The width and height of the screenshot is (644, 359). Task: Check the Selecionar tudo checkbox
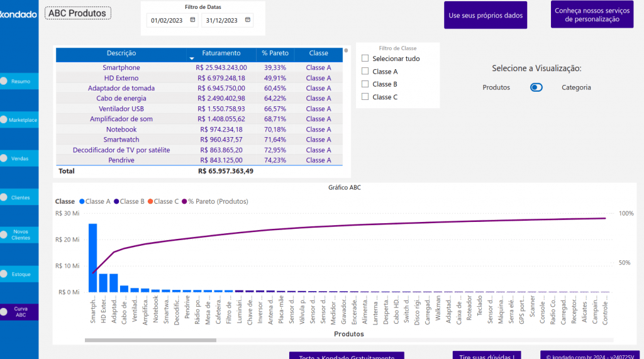click(x=365, y=58)
